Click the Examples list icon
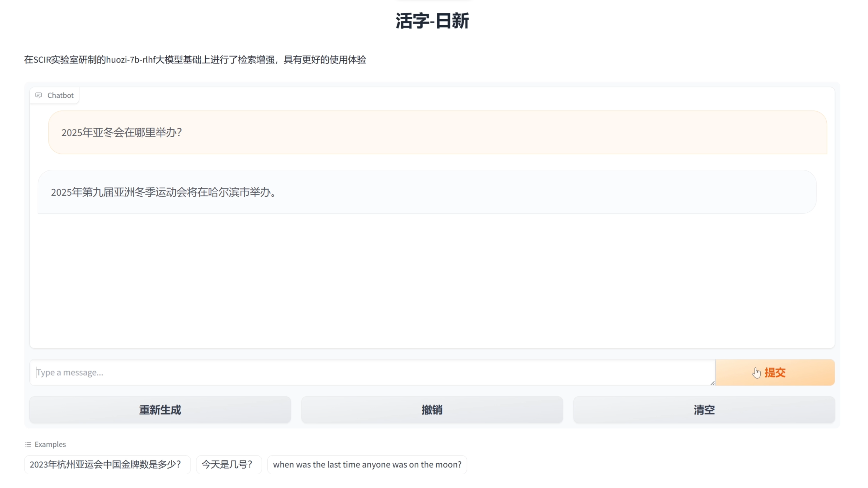This screenshot has height=488, width=868. point(28,445)
